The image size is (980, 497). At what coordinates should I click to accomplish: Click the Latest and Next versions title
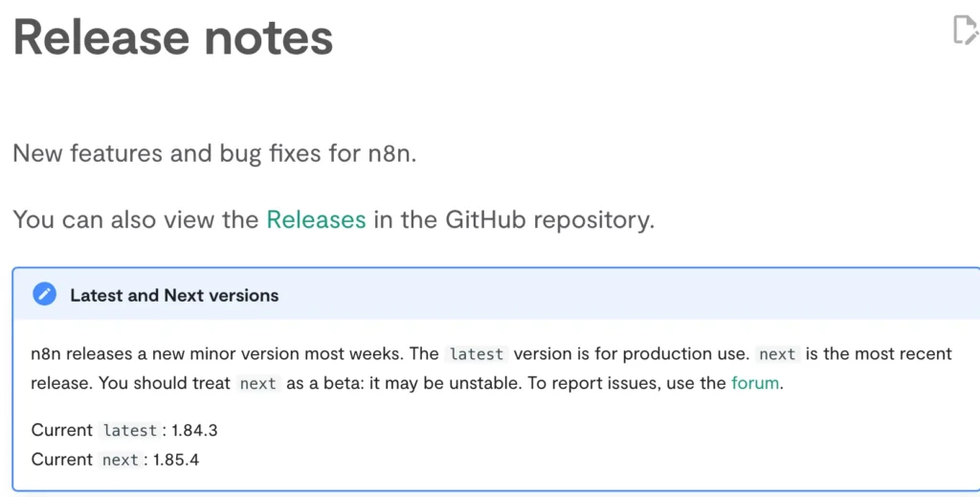pyautogui.click(x=174, y=295)
